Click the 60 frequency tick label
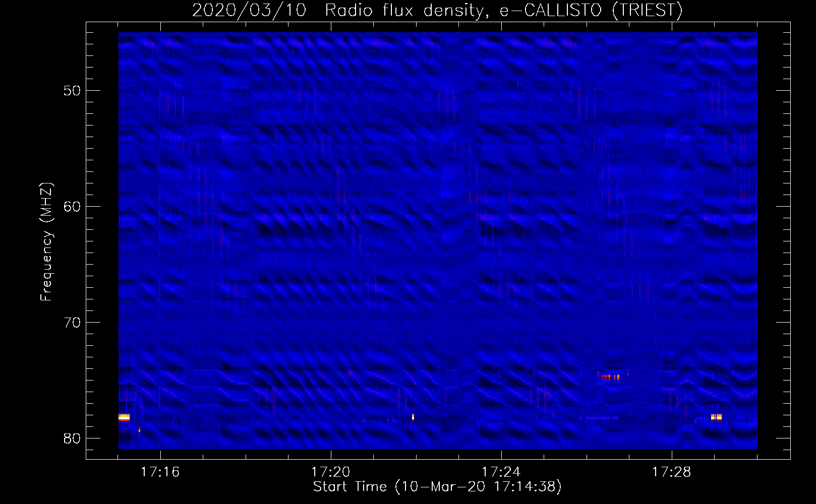Screen dimensions: 816x504 pos(72,207)
